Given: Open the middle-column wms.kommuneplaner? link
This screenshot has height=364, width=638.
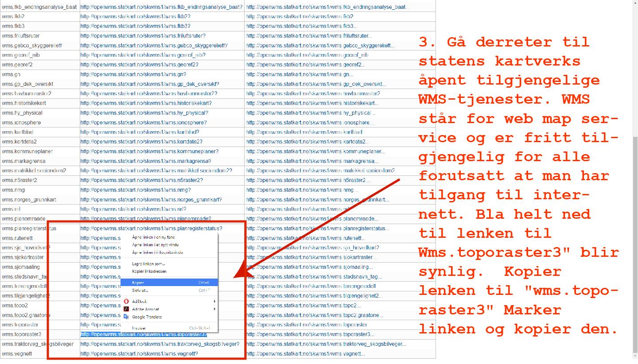Looking at the screenshot, I should [149, 151].
